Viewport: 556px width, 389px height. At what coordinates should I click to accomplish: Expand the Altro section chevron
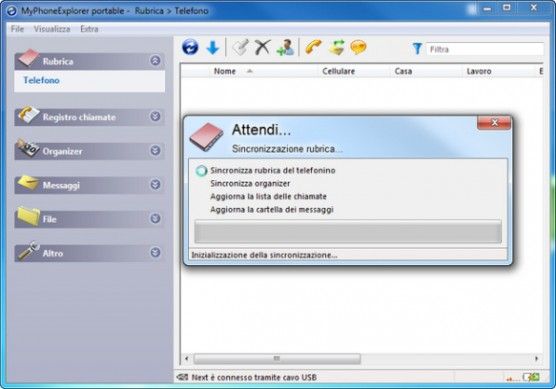[x=155, y=252]
